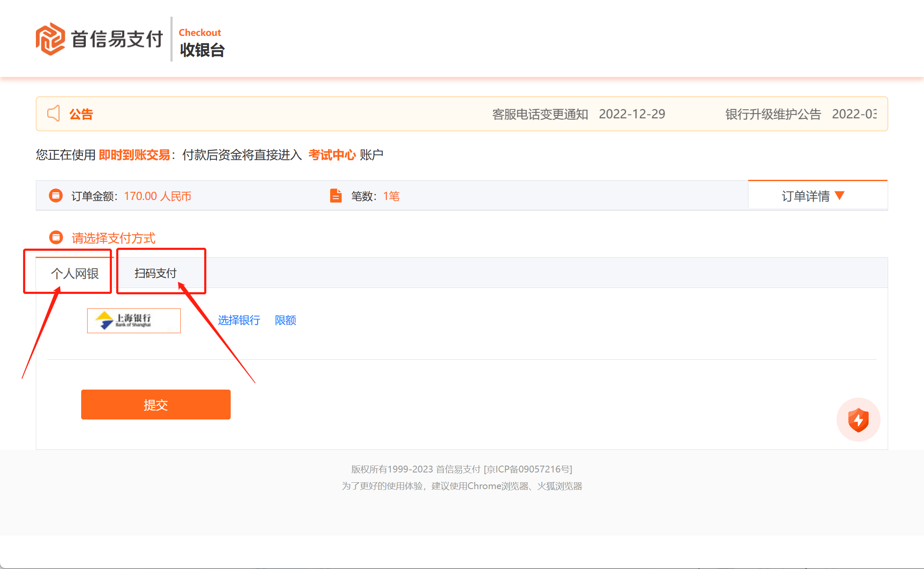Click the 首信易支付 brand name text

coord(117,39)
